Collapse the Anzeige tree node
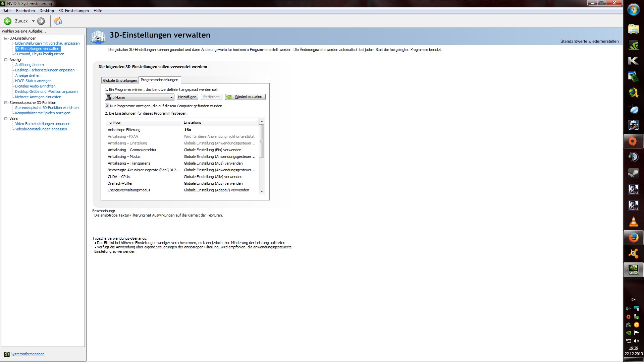The image size is (644, 362). click(6, 60)
